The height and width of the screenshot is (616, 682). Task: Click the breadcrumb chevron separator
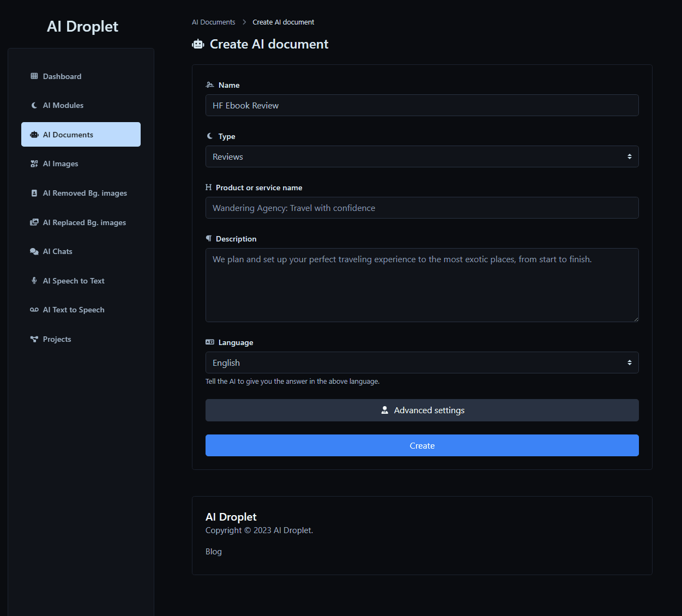click(244, 22)
